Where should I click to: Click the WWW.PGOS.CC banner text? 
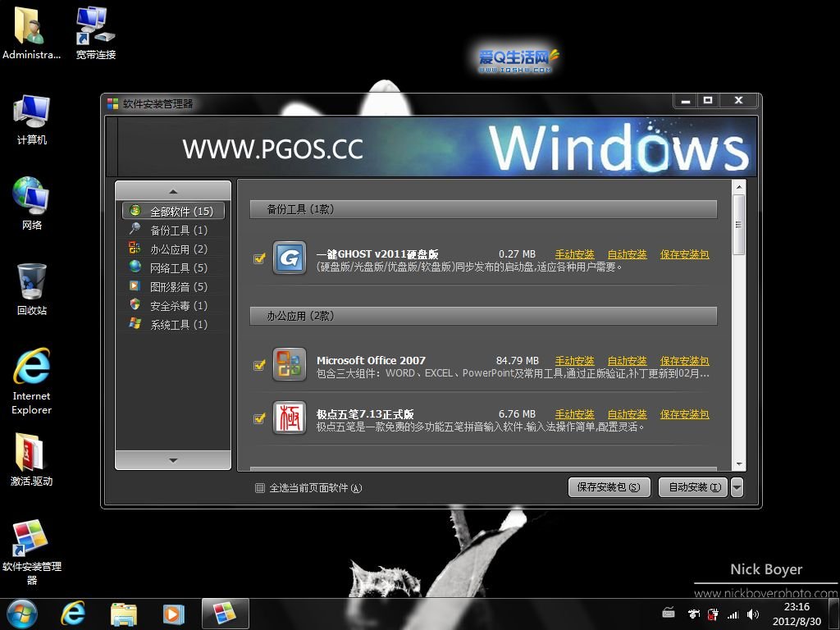click(272, 149)
